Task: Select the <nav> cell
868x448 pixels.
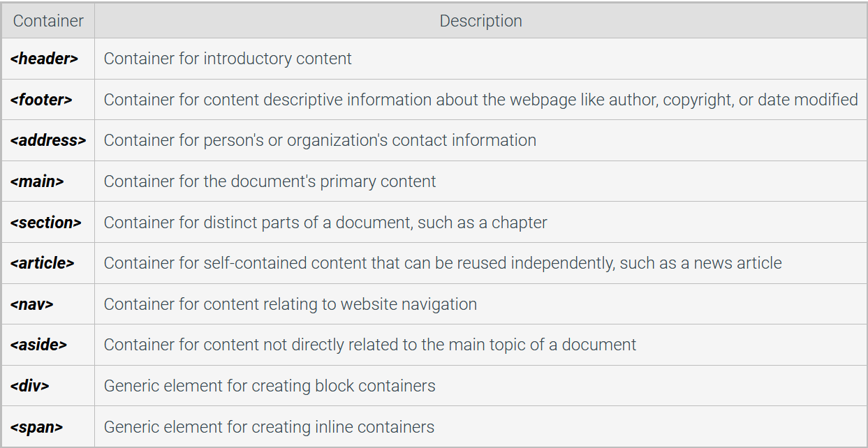Action: [48, 304]
